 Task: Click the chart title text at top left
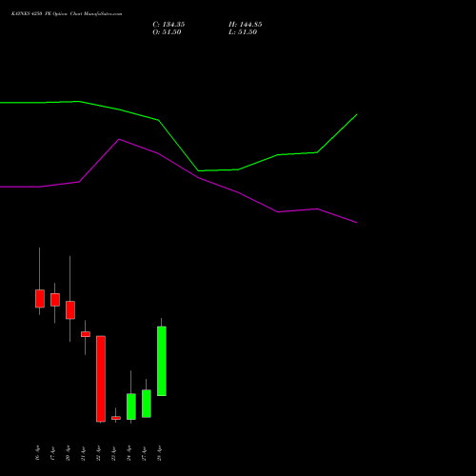67,14
